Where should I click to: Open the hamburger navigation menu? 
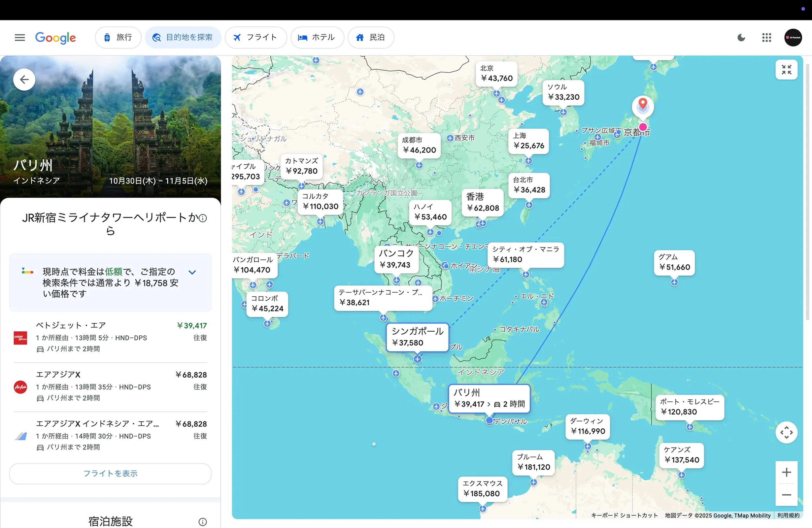19,38
